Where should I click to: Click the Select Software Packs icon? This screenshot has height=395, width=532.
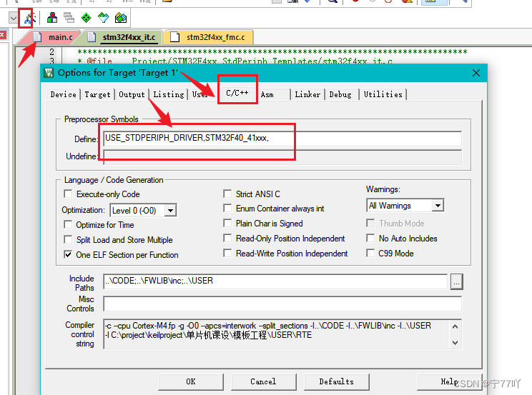(103, 18)
